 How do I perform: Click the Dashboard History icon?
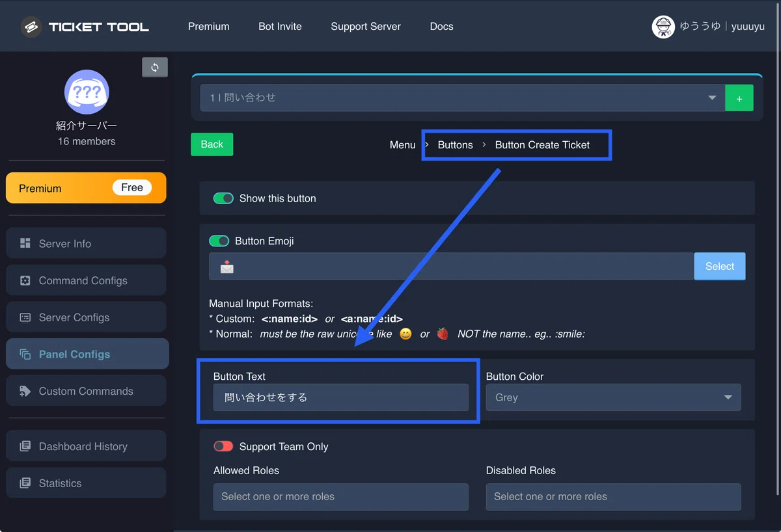tap(25, 446)
